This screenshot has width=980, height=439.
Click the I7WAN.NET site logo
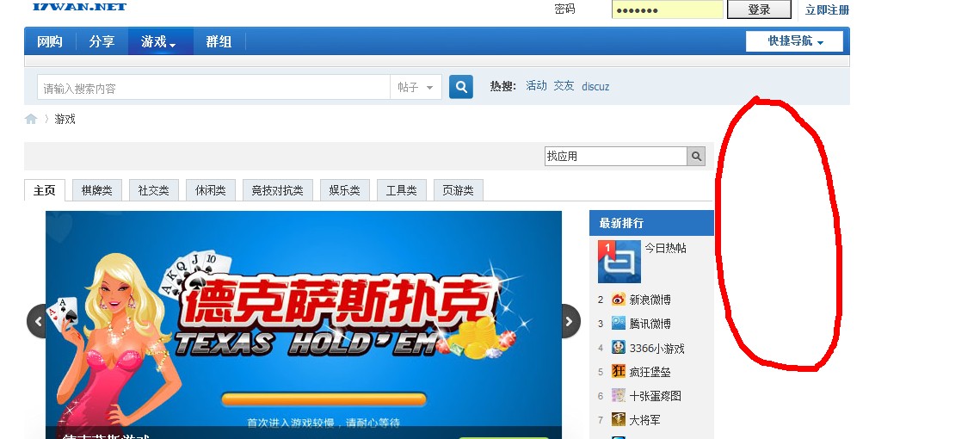click(x=79, y=6)
